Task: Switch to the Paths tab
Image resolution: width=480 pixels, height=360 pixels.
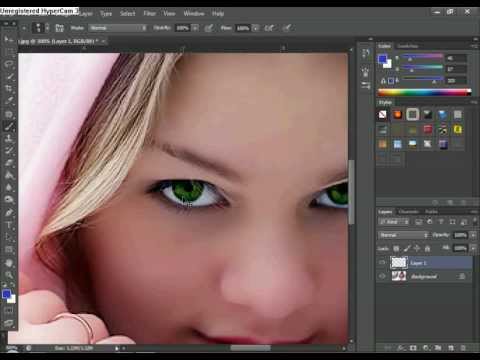Action: pos(431,212)
